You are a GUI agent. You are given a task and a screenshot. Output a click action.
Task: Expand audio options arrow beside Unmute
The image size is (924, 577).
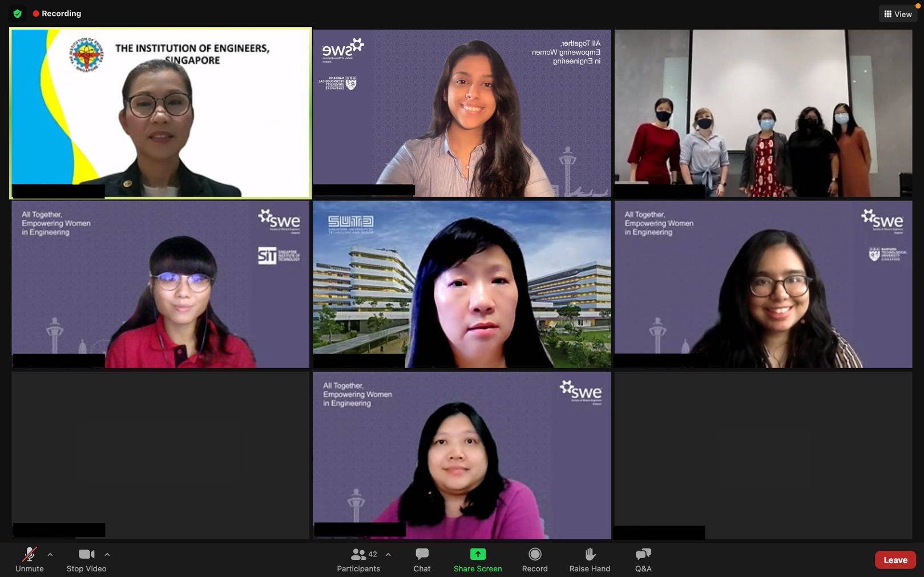coord(50,554)
